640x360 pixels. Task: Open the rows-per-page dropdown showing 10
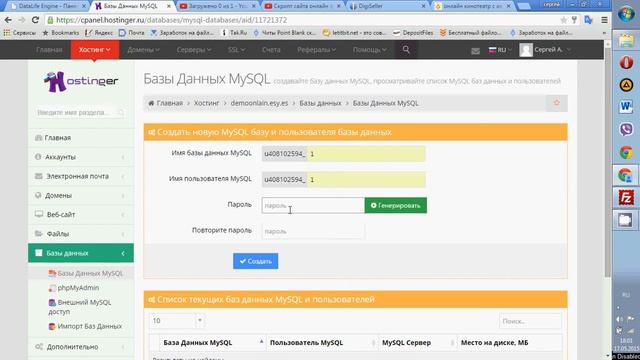coord(177,321)
